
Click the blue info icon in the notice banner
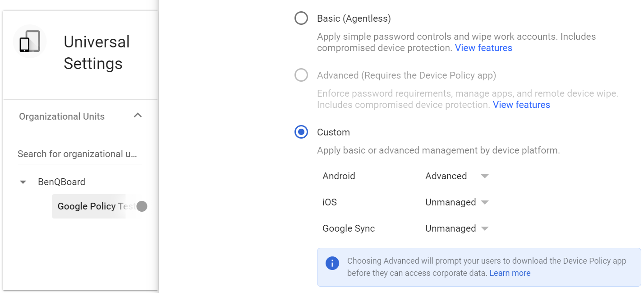pyautogui.click(x=332, y=263)
